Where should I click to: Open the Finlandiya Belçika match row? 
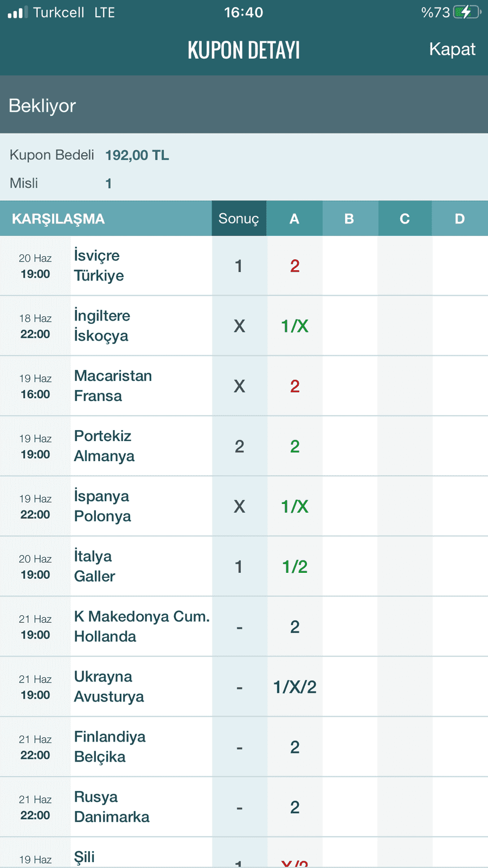(x=244, y=747)
